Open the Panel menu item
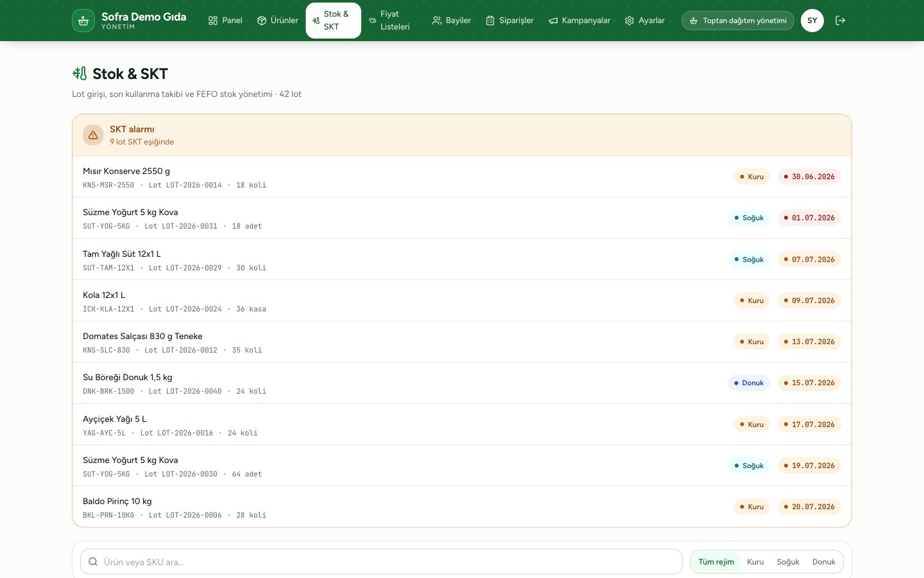The image size is (924, 578). [225, 21]
